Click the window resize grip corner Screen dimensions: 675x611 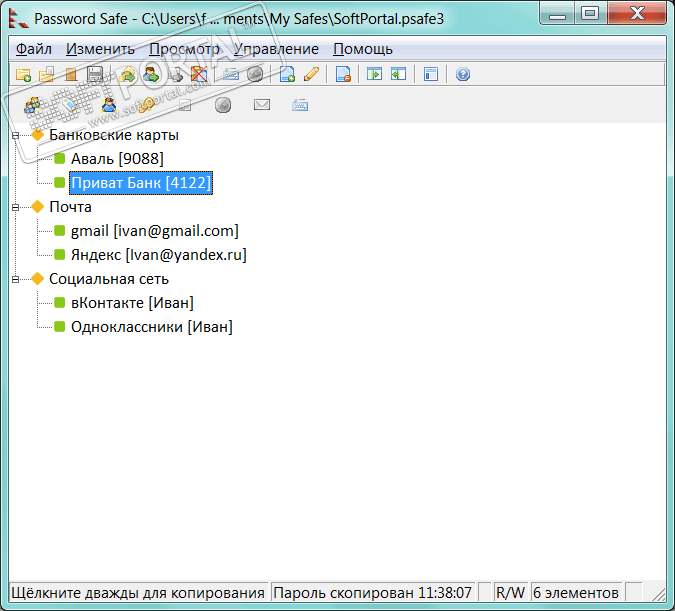click(x=658, y=595)
